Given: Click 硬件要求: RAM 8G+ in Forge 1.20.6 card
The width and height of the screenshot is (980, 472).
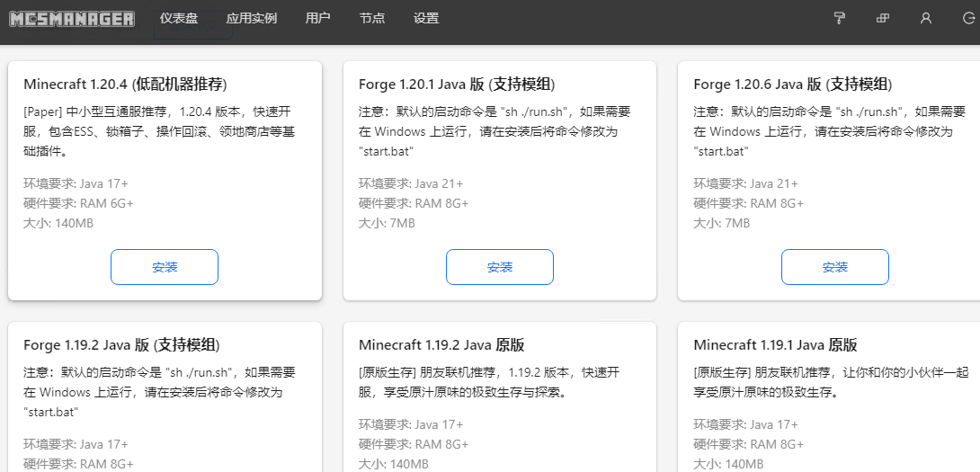Looking at the screenshot, I should point(749,203).
